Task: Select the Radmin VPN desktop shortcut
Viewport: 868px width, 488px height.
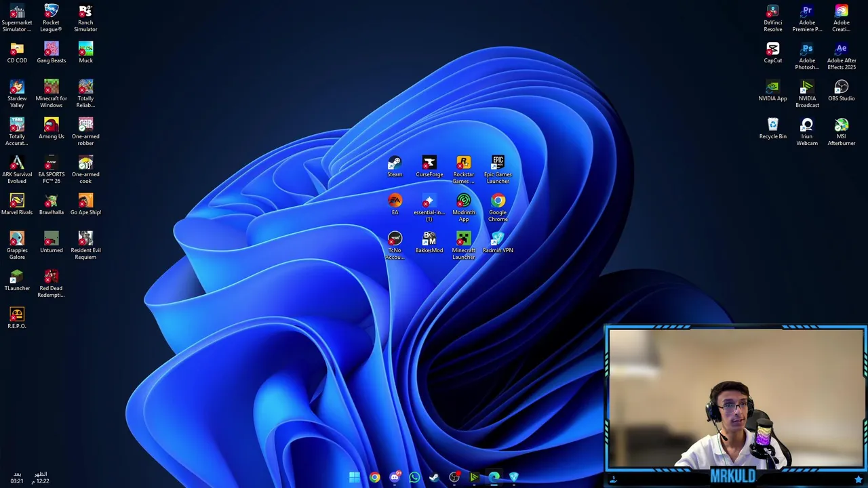Action: (x=498, y=243)
